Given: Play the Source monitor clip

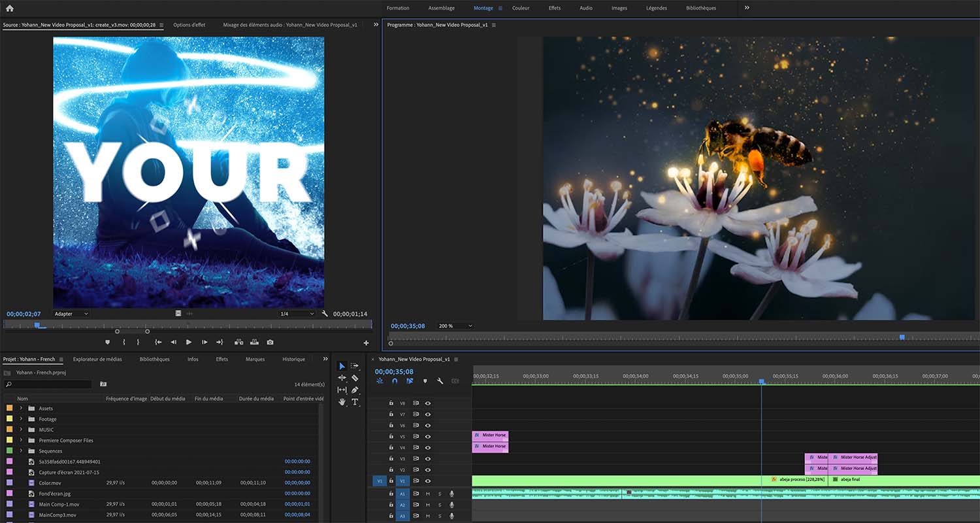Looking at the screenshot, I should click(189, 342).
